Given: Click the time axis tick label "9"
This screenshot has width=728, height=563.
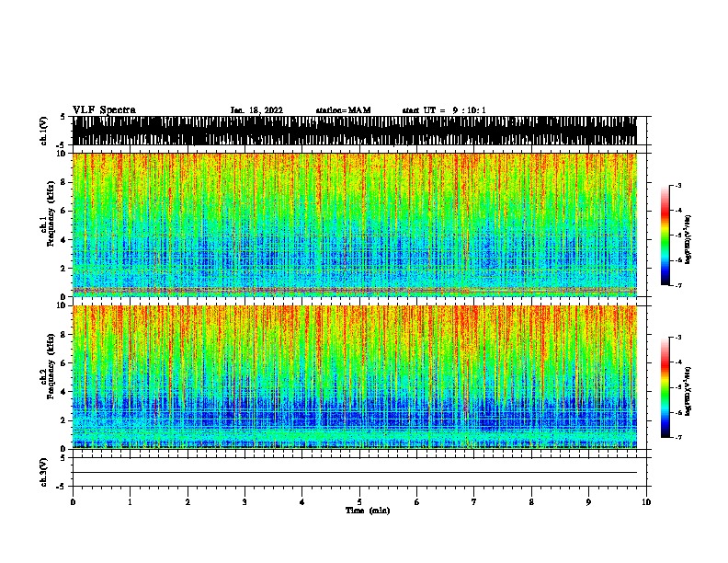Looking at the screenshot, I should [588, 502].
